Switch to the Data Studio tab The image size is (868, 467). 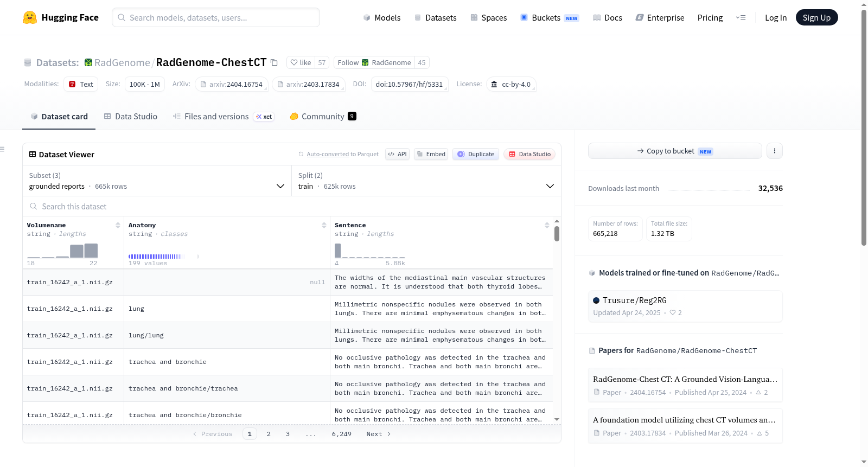[x=131, y=116]
